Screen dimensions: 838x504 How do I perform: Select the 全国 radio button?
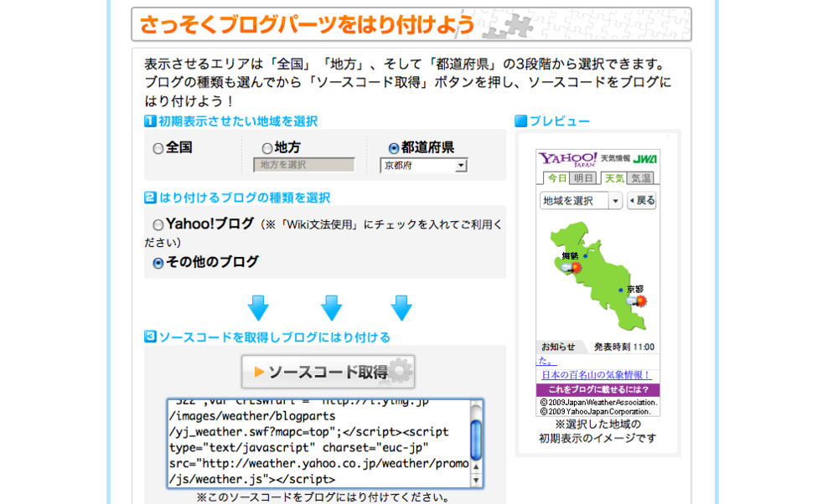(x=158, y=149)
